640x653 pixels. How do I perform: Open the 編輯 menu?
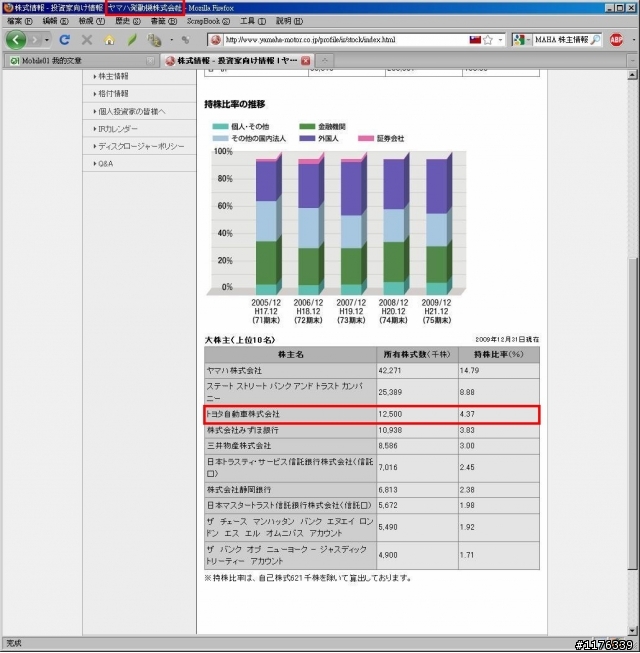click(x=55, y=21)
